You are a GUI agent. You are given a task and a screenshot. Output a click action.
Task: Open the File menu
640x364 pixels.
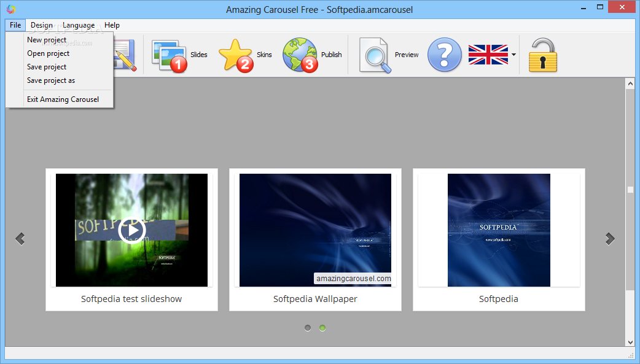click(15, 25)
